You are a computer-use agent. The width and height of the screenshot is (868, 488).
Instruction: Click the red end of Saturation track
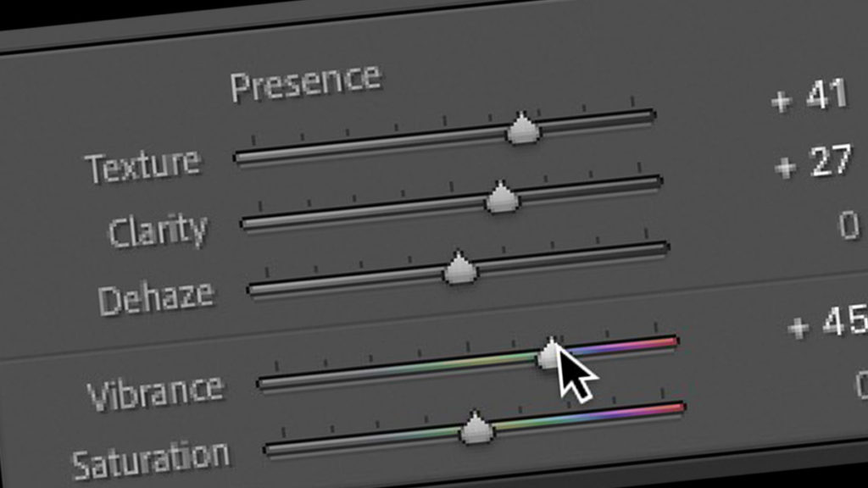click(x=676, y=409)
